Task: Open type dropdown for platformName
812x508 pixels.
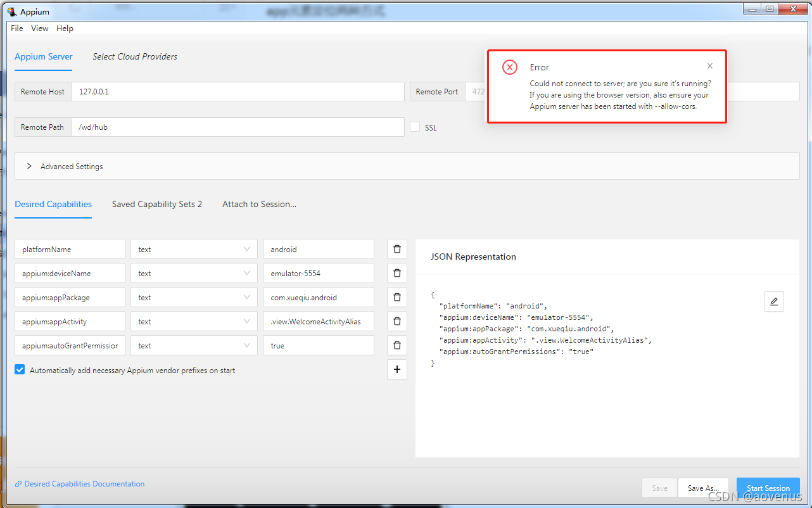Action: pyautogui.click(x=194, y=249)
